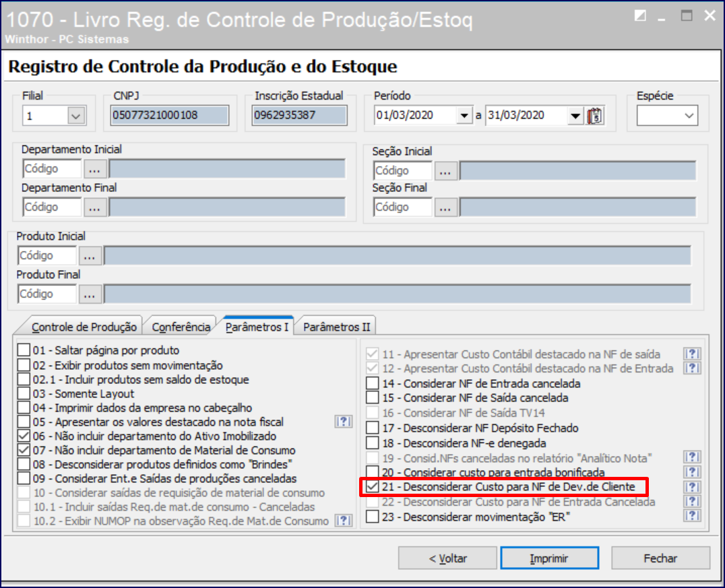Expand the Filial dropdown
The image size is (725, 588).
(x=76, y=116)
